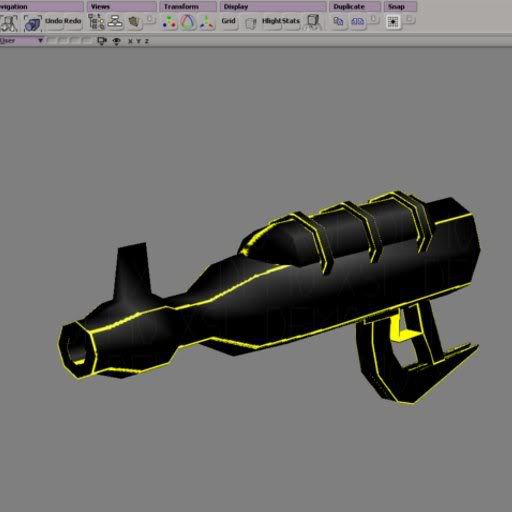This screenshot has width=512, height=512.
Task: Click the frame selection navigation icon
Action: click(x=9, y=23)
